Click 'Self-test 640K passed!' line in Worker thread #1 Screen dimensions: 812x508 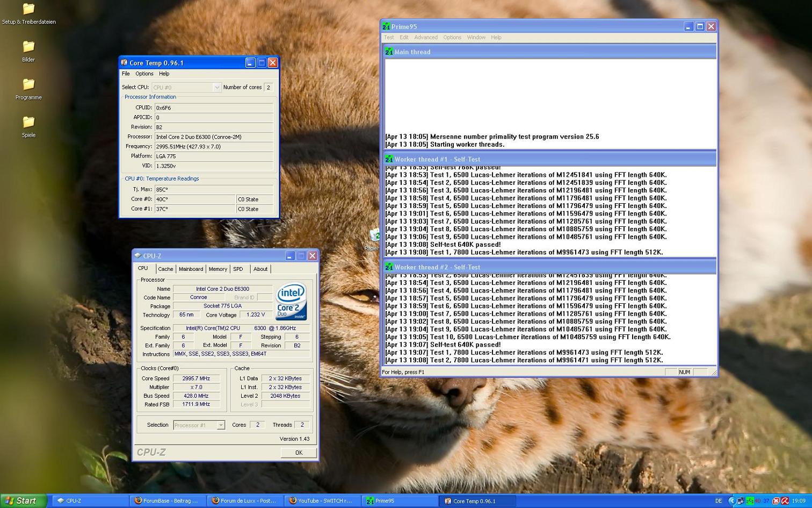click(x=443, y=245)
